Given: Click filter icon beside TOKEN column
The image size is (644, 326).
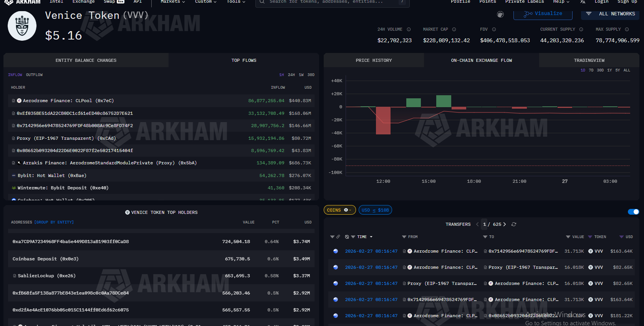Looking at the screenshot, I should pyautogui.click(x=590, y=237).
